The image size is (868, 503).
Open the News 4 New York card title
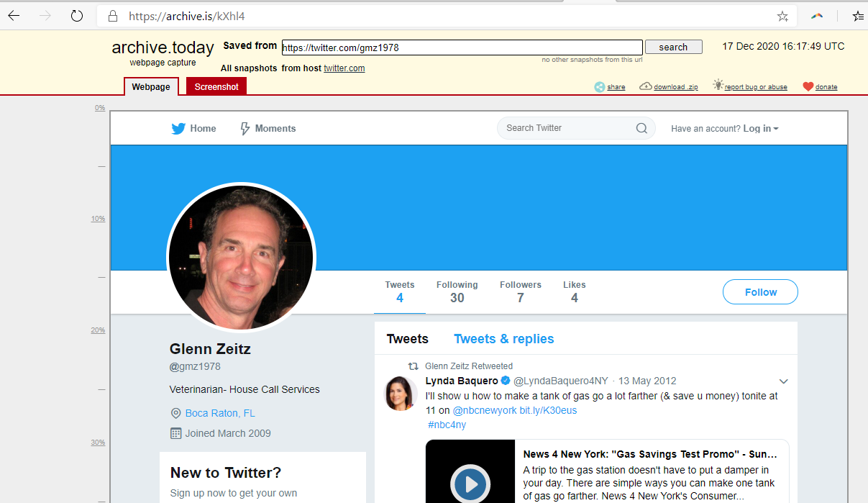coord(650,454)
